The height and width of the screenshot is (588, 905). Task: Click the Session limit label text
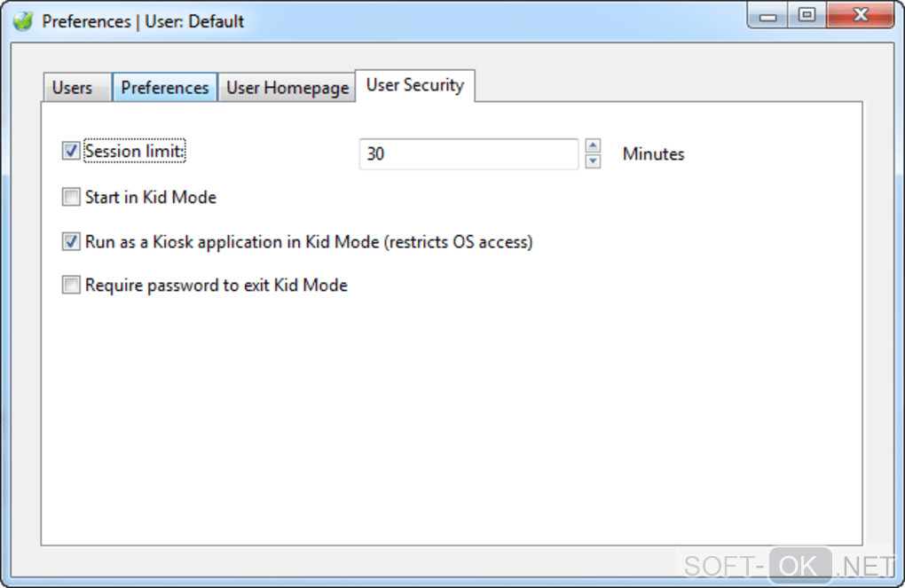coord(135,152)
